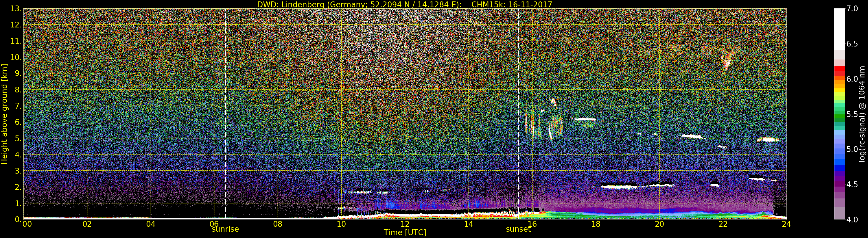Select the white dashed sunset line

pos(518,101)
